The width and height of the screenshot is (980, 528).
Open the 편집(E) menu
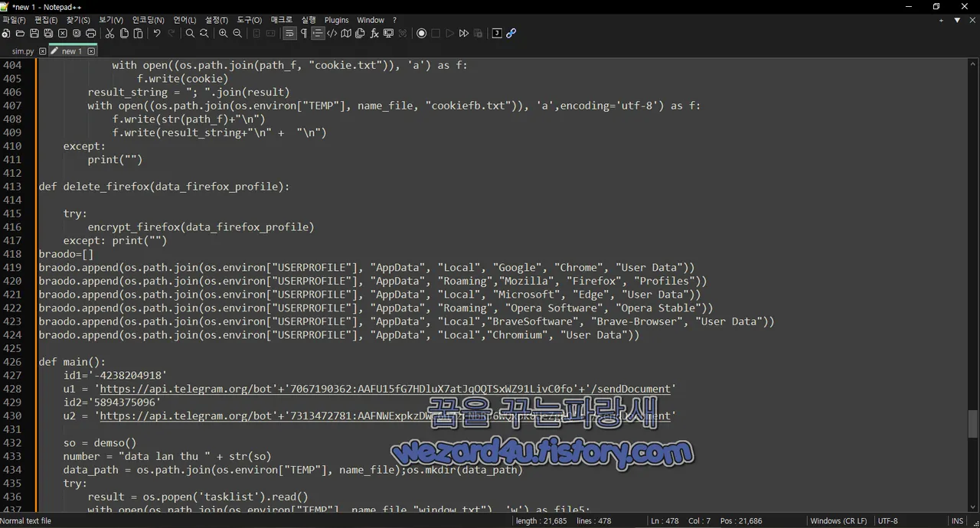(x=46, y=20)
